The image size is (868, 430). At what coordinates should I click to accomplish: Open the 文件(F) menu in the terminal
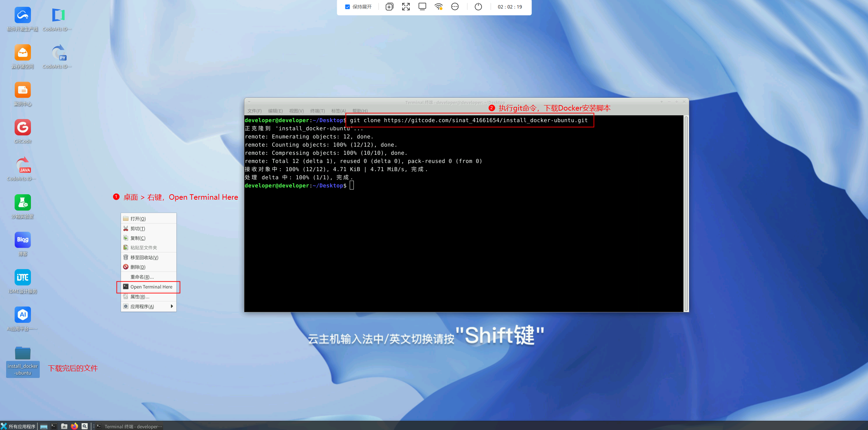254,111
